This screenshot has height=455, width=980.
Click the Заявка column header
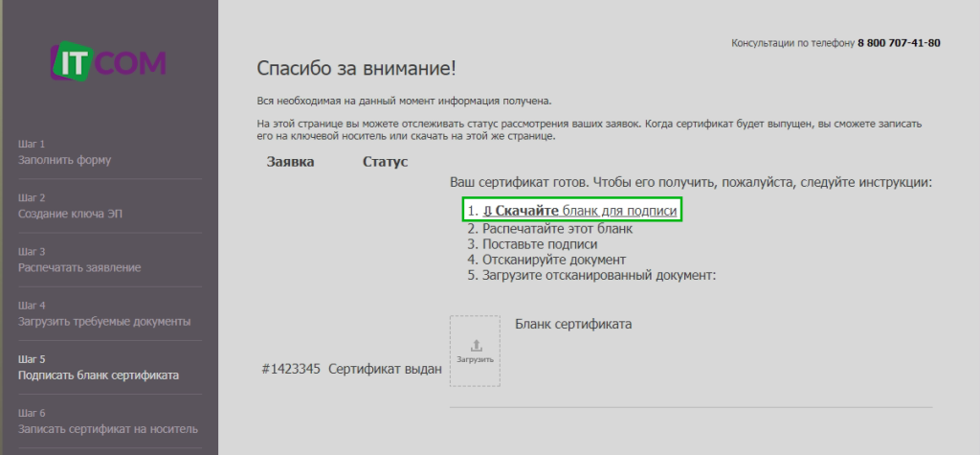pos(290,162)
